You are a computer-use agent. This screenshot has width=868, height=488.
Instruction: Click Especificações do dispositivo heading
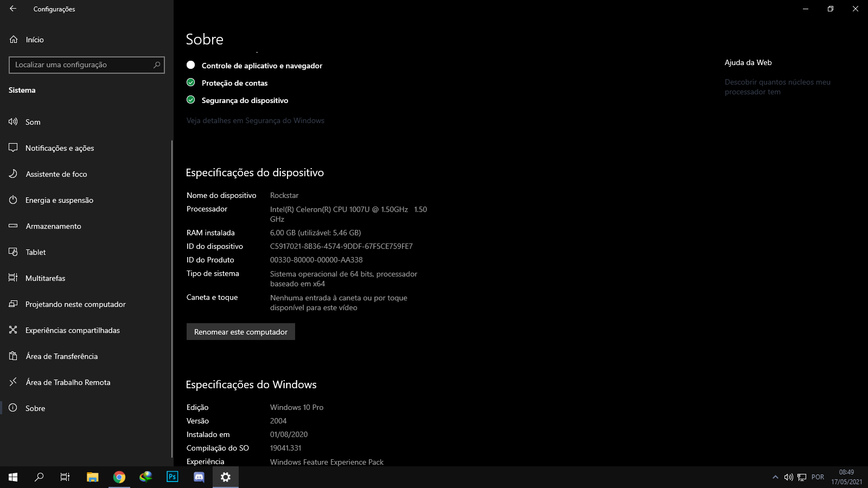coord(254,172)
